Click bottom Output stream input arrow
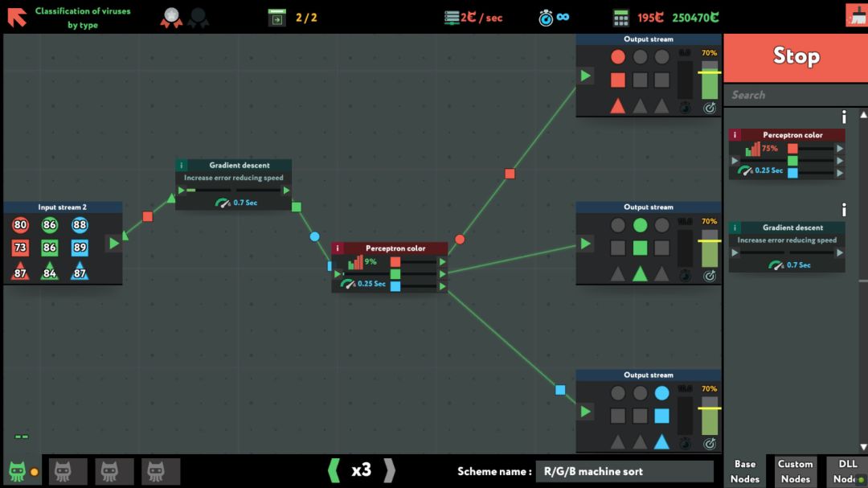This screenshot has height=488, width=868. 585,412
